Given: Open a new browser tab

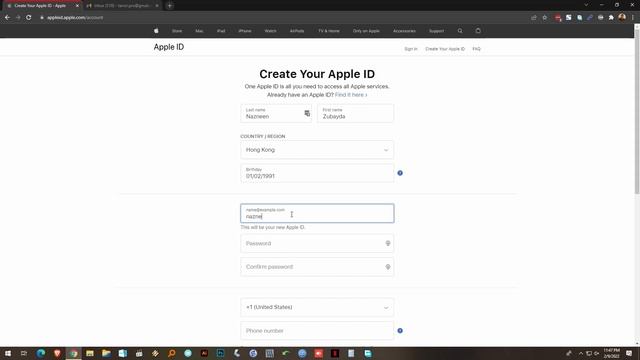Looking at the screenshot, I should point(170,6).
